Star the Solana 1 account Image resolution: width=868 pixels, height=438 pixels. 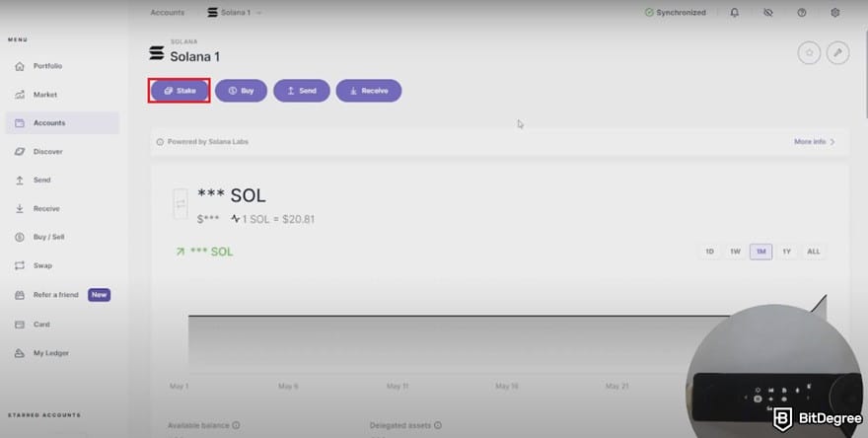810,53
